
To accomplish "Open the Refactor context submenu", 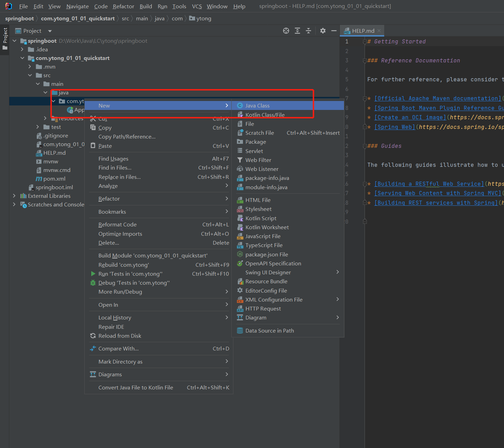I will click(x=159, y=198).
